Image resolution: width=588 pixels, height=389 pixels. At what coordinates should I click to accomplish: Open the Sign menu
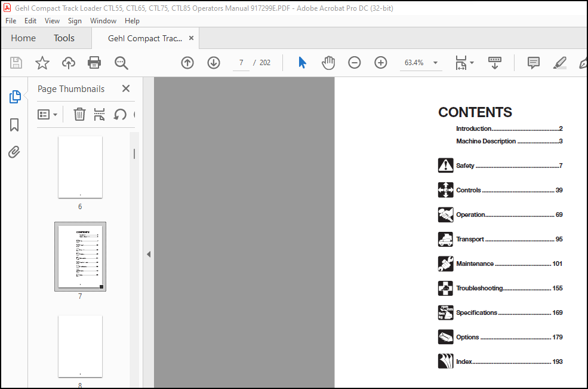click(75, 21)
